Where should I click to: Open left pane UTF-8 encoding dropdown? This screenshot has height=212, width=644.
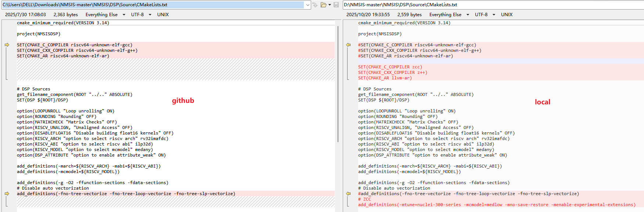[150, 15]
